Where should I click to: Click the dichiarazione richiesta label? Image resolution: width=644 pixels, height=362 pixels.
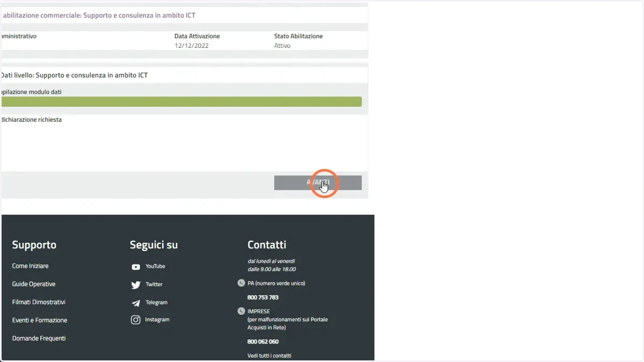[31, 120]
